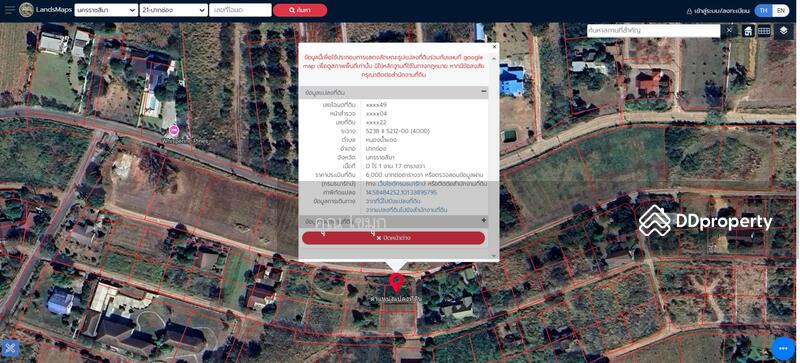Screen dimensions: 800x363
Task: Switch language toggle to EN
Action: click(781, 10)
